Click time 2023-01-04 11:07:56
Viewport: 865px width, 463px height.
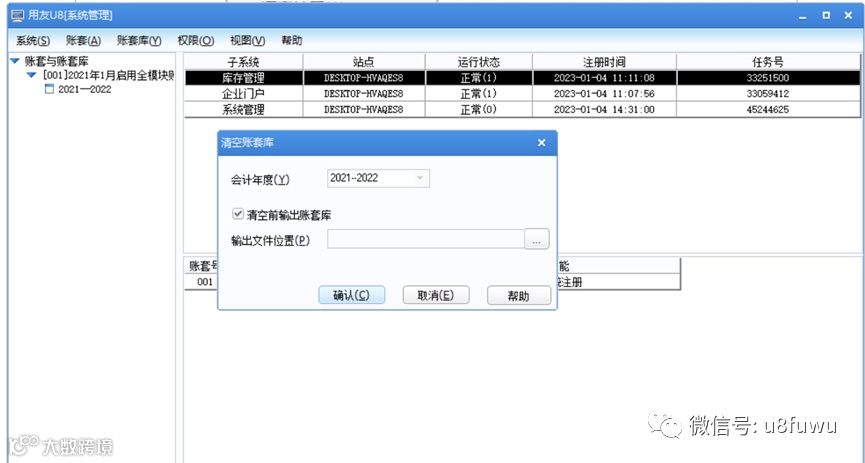coord(604,94)
